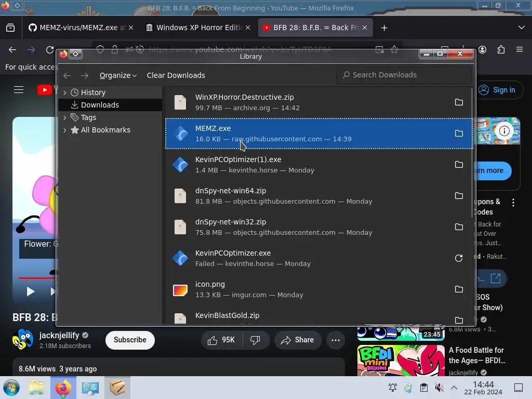Click the Firefox taskbar icon
532x399 pixels.
pos(63,388)
